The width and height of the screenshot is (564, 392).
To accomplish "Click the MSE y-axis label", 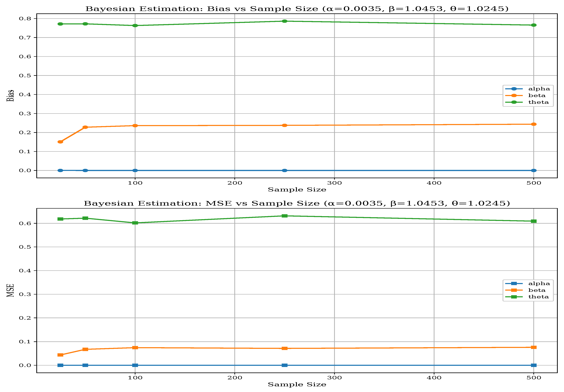I will (10, 290).
